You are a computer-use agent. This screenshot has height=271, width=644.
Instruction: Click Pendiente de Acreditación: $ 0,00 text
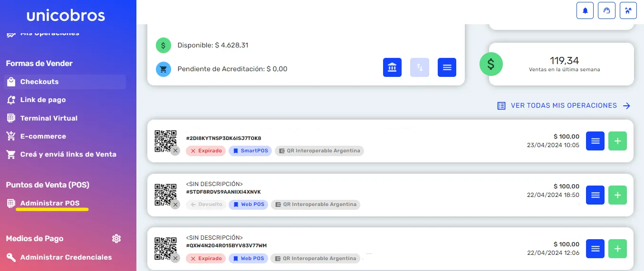[x=232, y=69]
